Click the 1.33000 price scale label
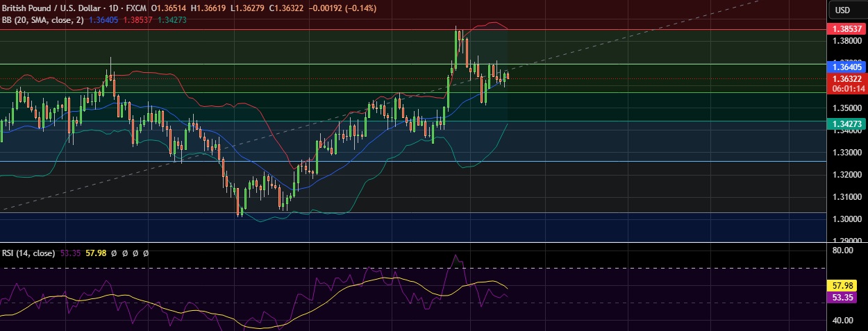868x331 pixels. click(846, 153)
